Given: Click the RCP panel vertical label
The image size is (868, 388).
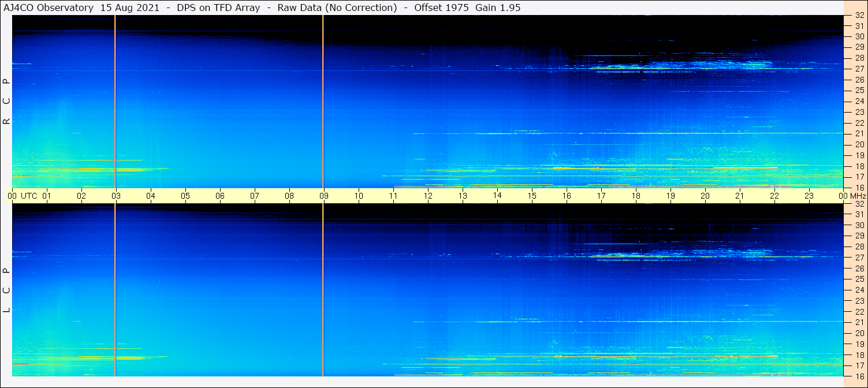Looking at the screenshot, I should [6, 102].
